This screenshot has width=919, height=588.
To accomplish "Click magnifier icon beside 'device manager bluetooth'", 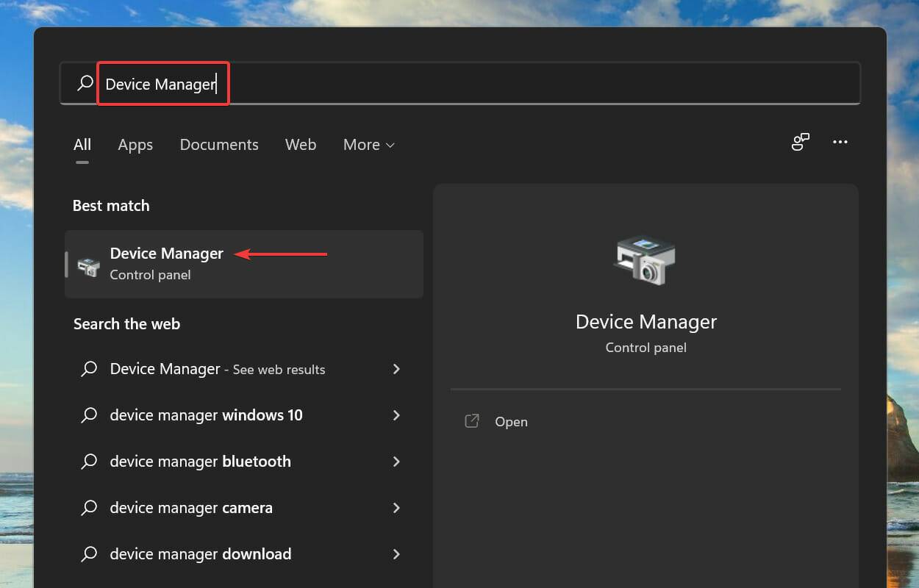I will point(89,462).
